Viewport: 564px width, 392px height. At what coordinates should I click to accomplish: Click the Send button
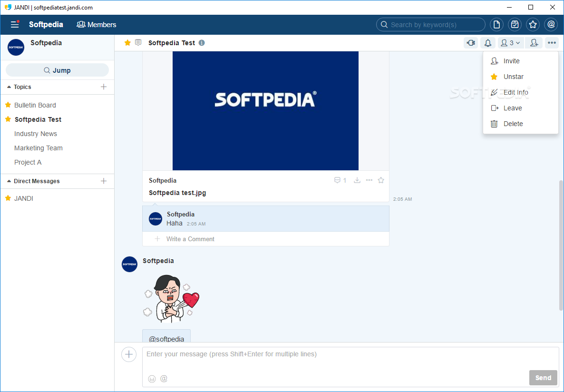(x=543, y=378)
